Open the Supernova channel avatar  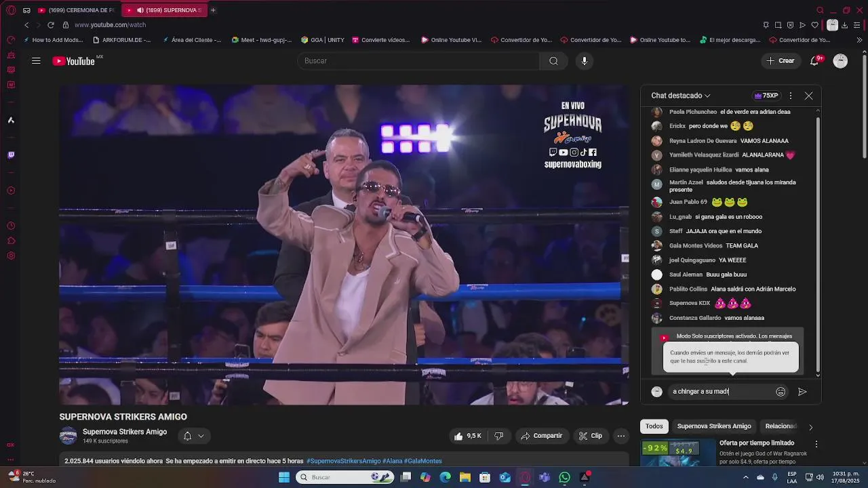[68, 436]
